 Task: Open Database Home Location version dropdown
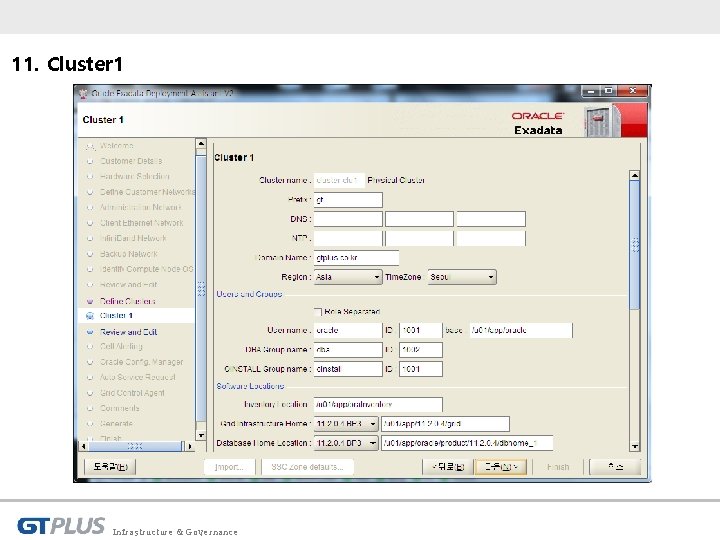(346, 443)
